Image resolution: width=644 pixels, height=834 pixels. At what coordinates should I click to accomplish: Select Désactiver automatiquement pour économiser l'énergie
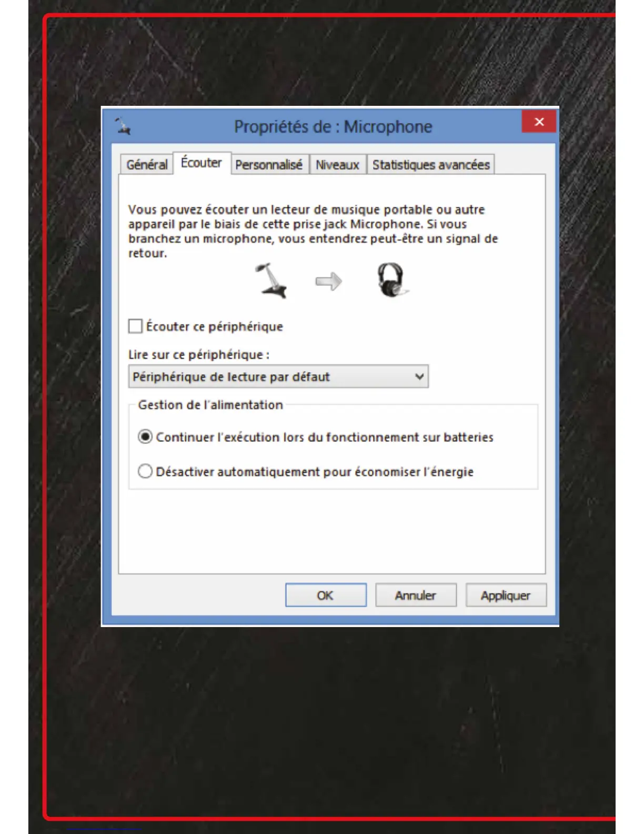[x=145, y=471]
